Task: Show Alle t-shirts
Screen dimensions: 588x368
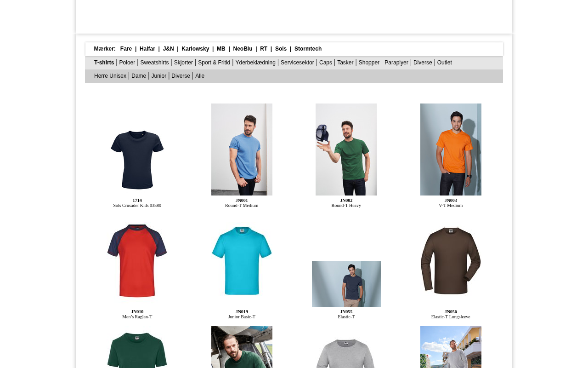Action: tap(200, 76)
